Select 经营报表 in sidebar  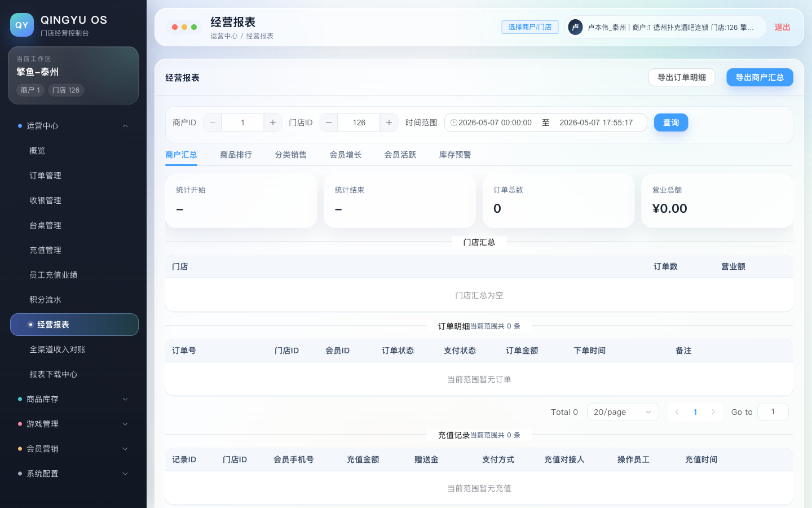pos(74,325)
